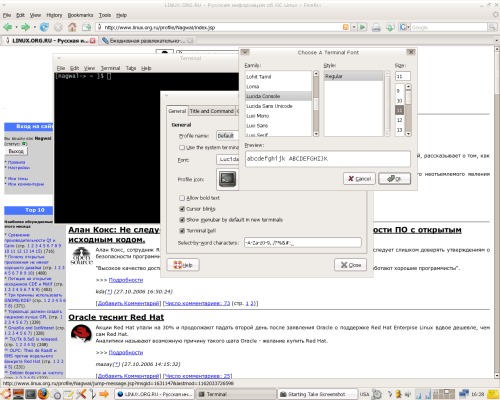Click the Size list scroll up arrow
This screenshot has width=500, height=400.
coord(408,87)
